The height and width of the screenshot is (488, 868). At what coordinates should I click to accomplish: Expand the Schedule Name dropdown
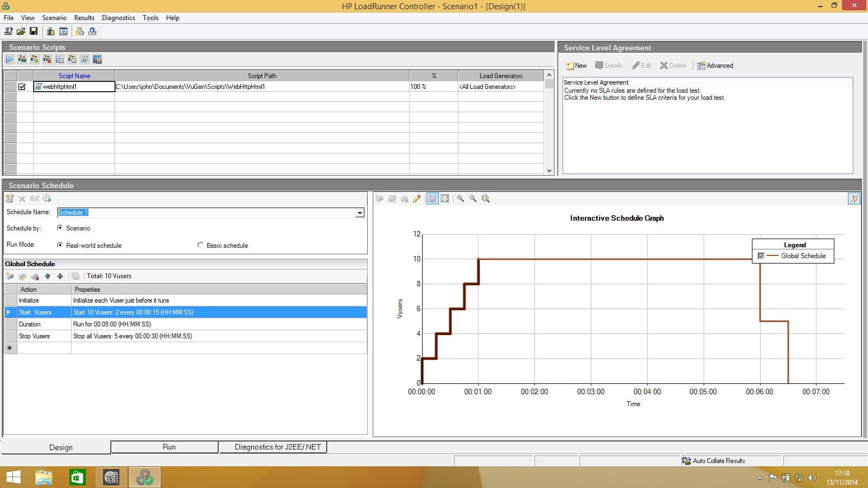pos(360,213)
